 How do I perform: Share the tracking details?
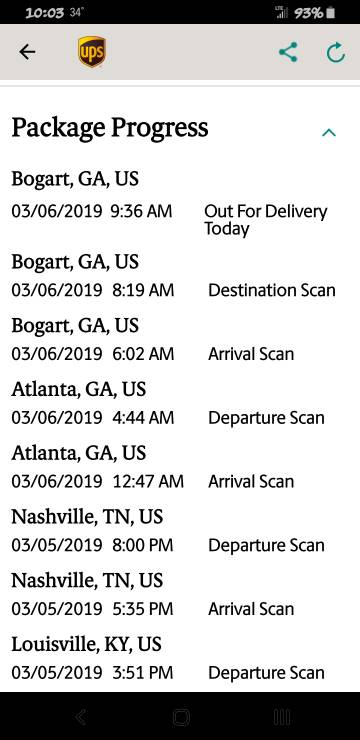point(288,52)
